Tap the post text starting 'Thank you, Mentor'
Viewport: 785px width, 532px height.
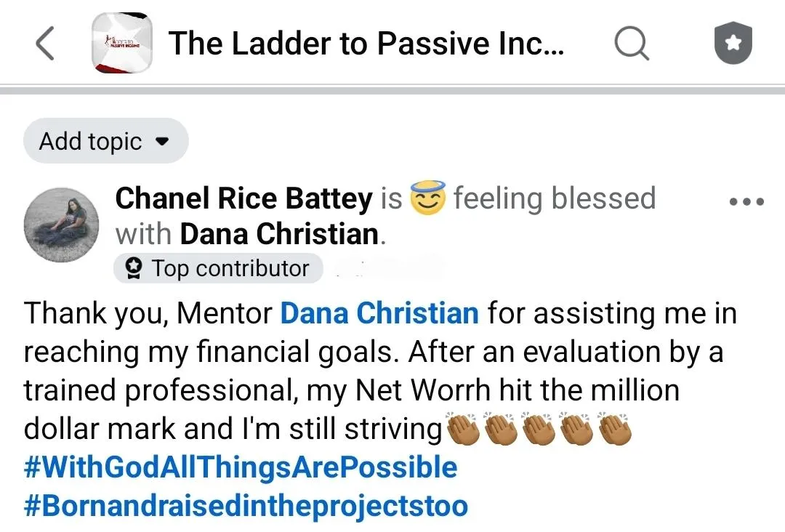145,313
